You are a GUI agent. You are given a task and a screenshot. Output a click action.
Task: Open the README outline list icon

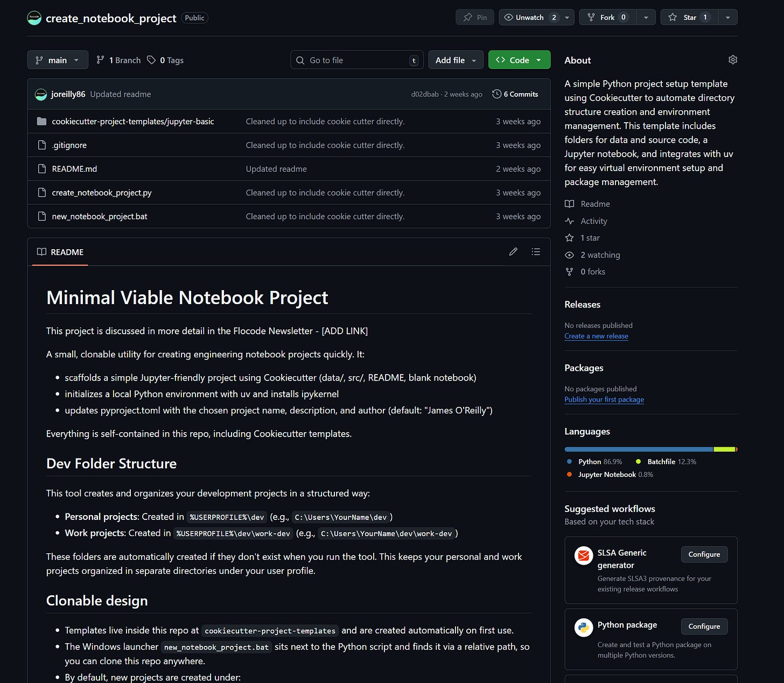point(536,252)
